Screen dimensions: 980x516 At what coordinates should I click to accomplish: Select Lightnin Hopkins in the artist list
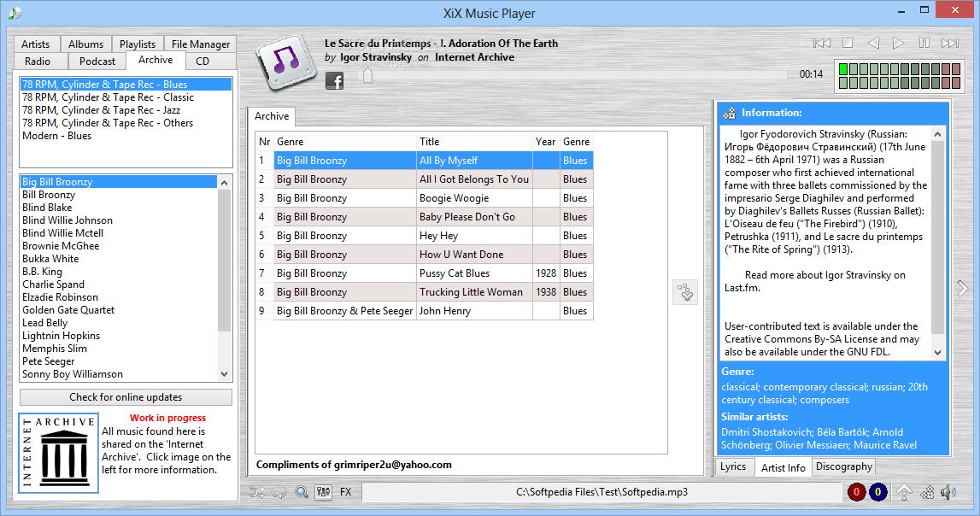119,336
